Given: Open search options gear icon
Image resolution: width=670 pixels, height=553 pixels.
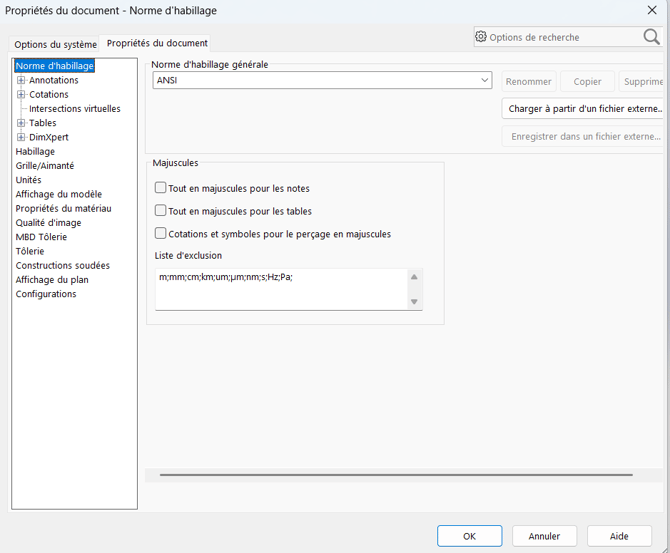Looking at the screenshot, I should point(481,37).
